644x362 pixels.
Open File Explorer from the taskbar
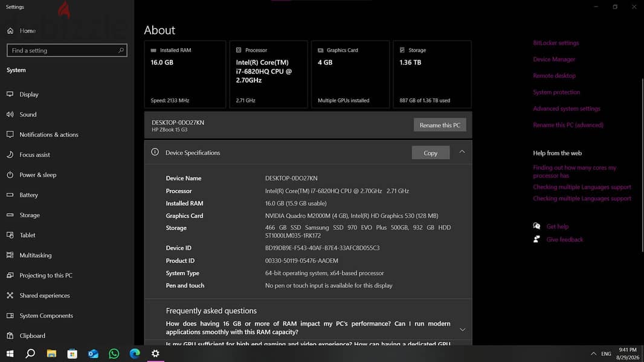(51, 354)
